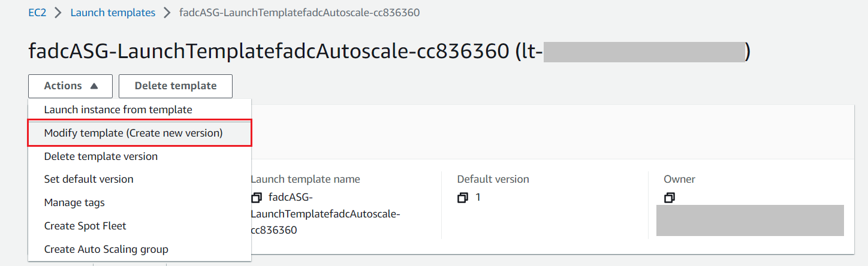Select Launch instance from template
The image size is (868, 266).
[x=118, y=110]
